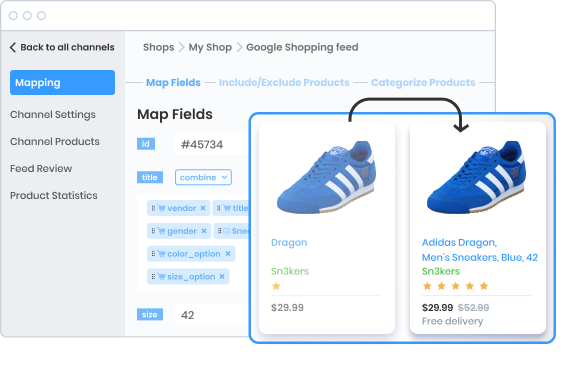Click drag handle on color_option tag

pos(153,254)
